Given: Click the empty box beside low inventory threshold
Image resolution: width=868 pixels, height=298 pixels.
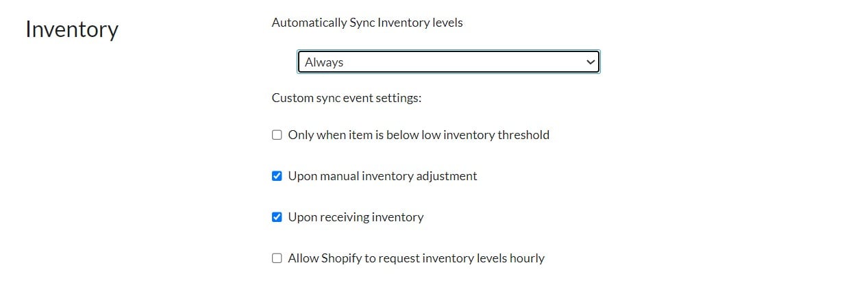Looking at the screenshot, I should [277, 135].
